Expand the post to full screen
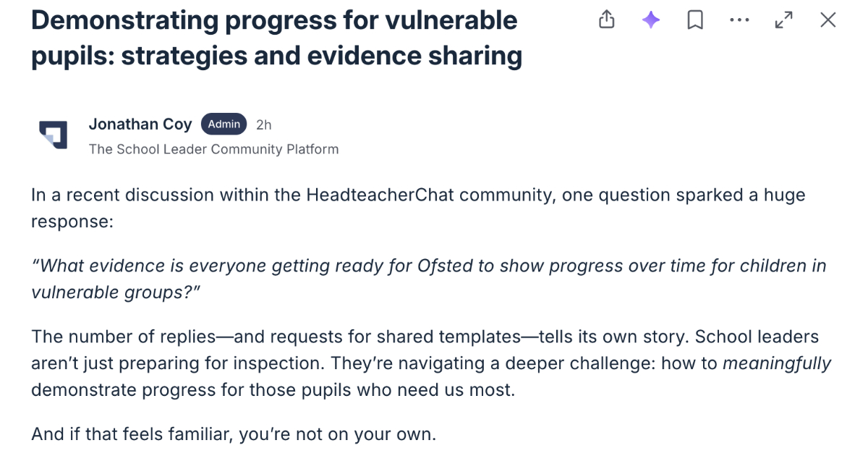 (783, 20)
